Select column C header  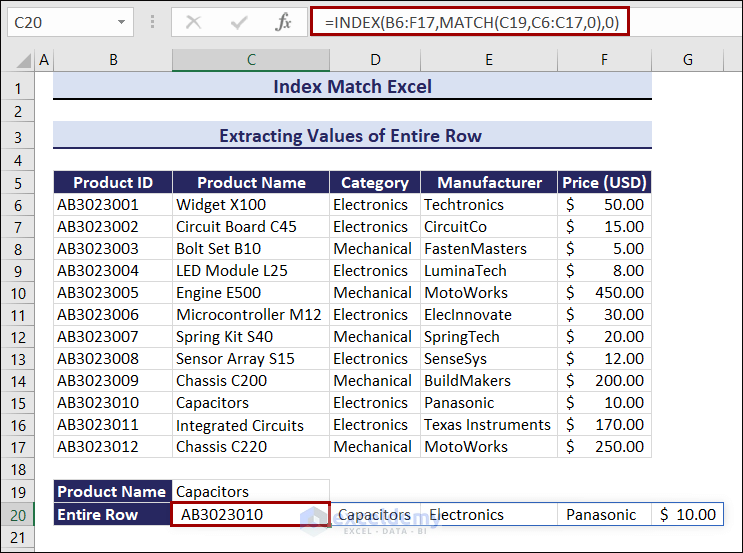(250, 61)
